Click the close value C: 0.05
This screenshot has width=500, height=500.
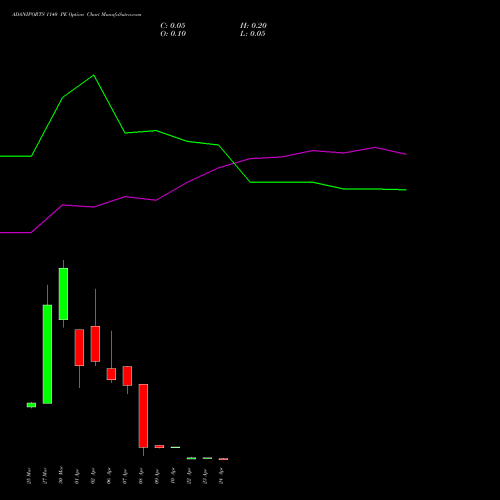coord(173,26)
